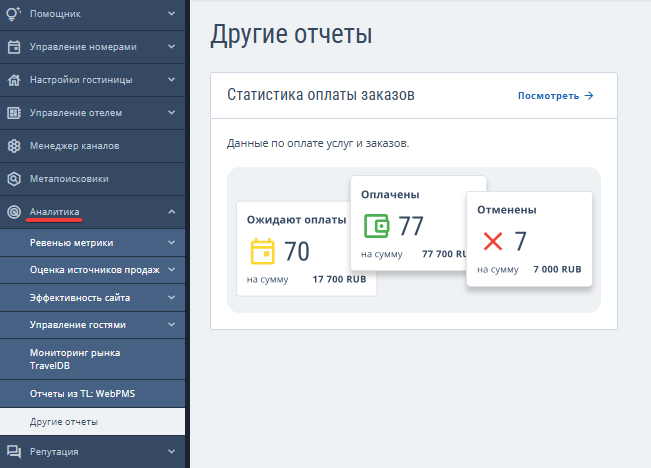
Task: Click the Отменены statistics card
Action: 530,240
